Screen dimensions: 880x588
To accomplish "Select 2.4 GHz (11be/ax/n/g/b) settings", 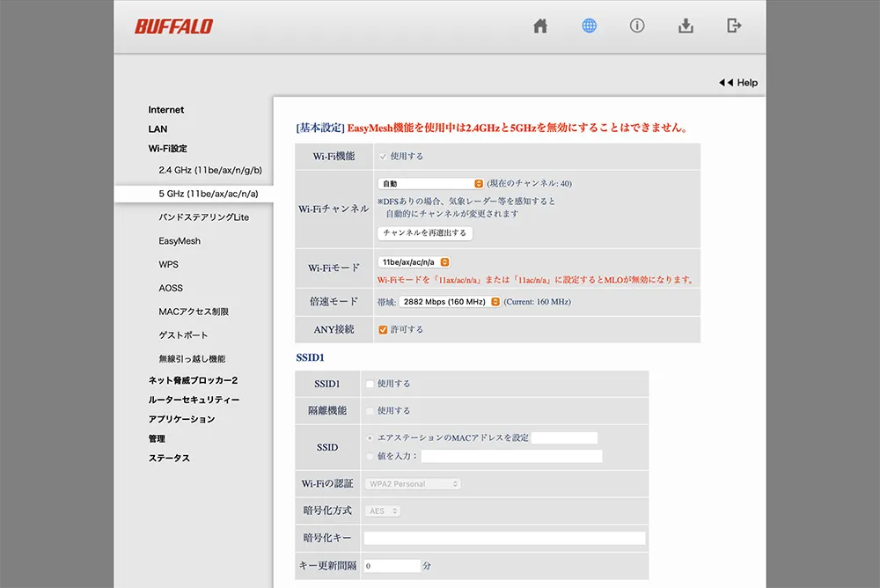I will (x=210, y=170).
